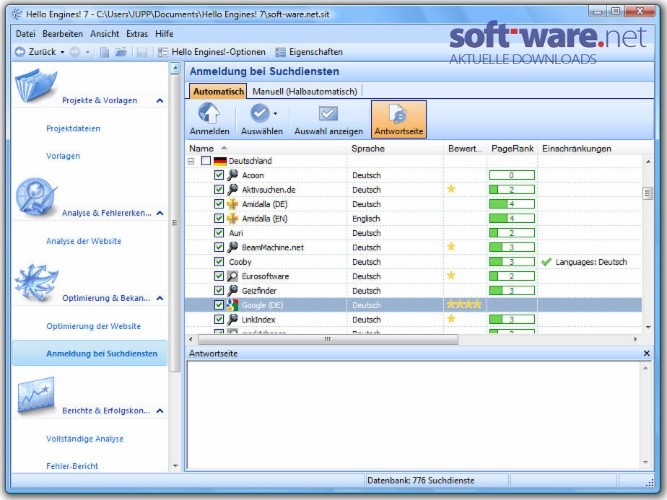The image size is (667, 500).
Task: Open Analyse der Website link
Action: pyautogui.click(x=84, y=241)
